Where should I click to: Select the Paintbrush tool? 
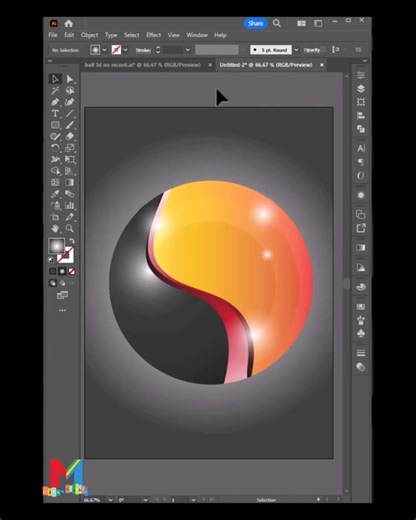pyautogui.click(x=69, y=125)
